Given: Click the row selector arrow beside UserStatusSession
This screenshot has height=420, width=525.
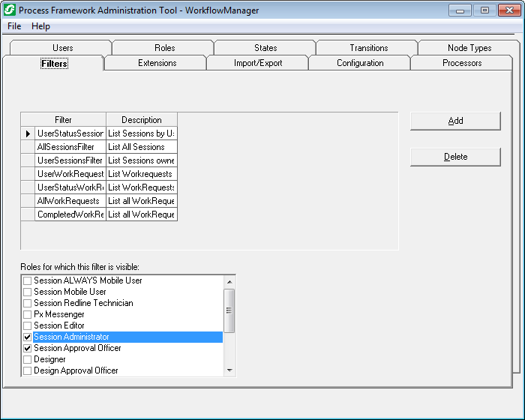Looking at the screenshot, I should [28, 133].
